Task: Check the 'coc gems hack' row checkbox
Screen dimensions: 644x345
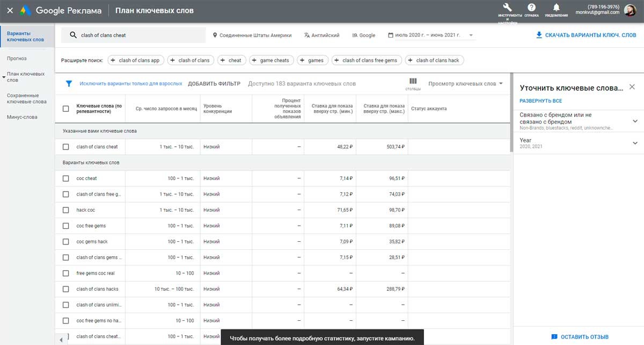Action: (x=66, y=242)
